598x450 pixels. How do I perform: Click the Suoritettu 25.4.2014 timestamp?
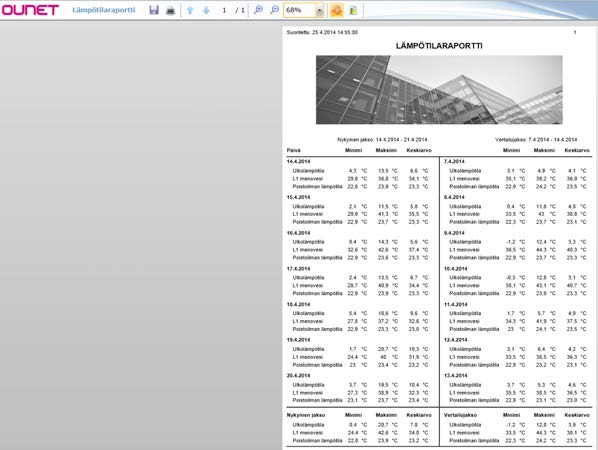(322, 32)
